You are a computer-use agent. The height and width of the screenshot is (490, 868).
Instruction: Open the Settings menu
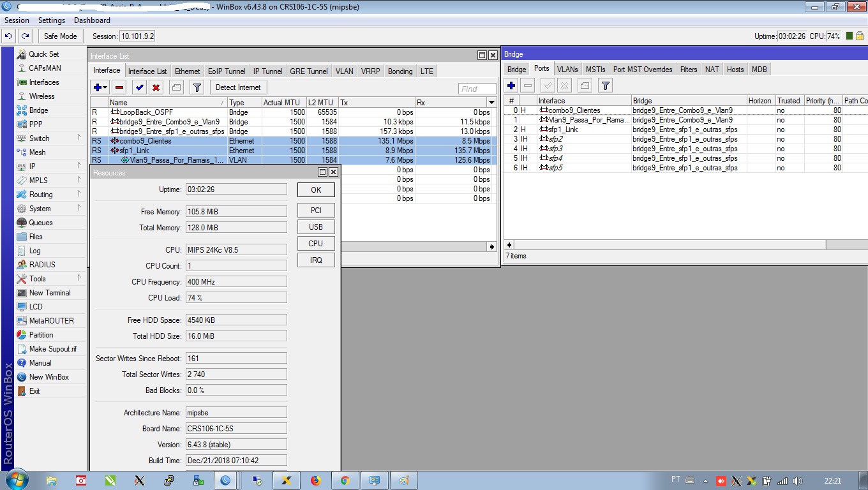click(52, 20)
